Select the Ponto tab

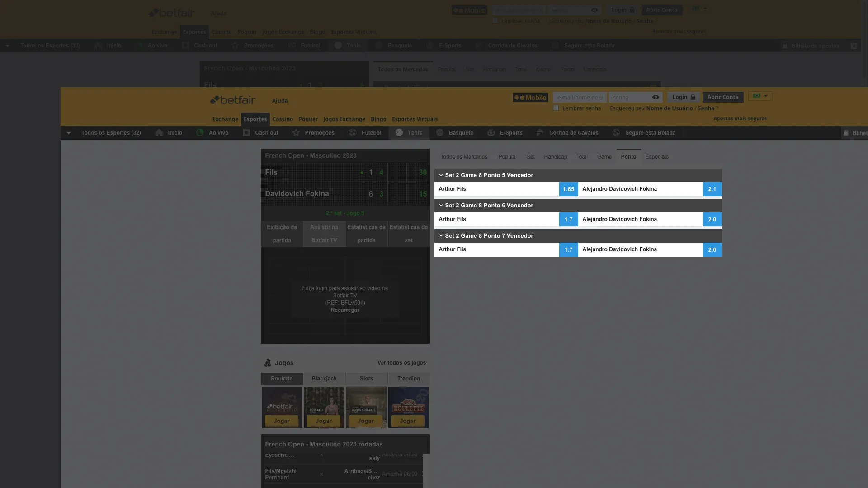(628, 157)
